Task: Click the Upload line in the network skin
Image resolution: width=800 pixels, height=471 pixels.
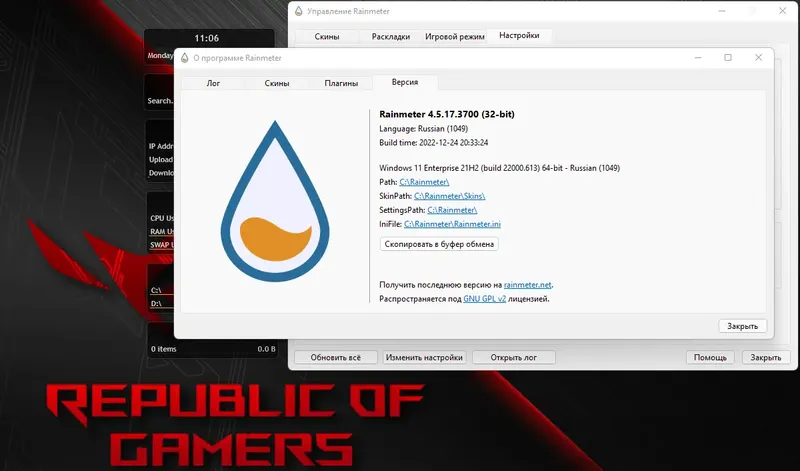Action: pyautogui.click(x=161, y=160)
